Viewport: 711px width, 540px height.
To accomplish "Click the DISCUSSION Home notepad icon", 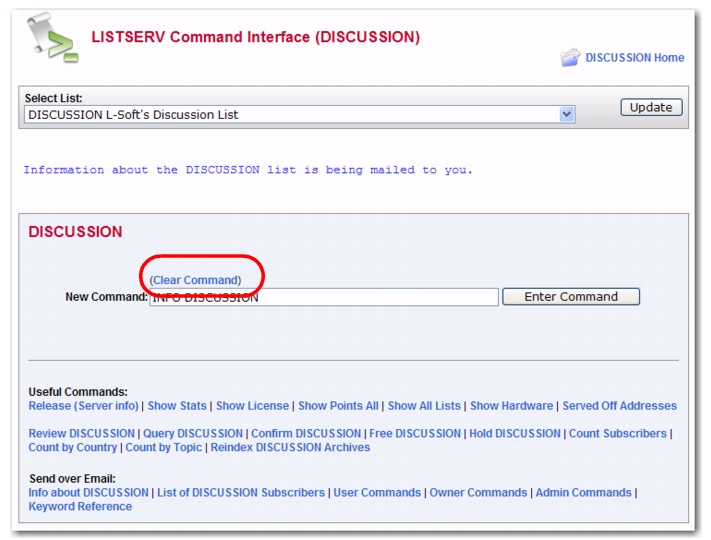I will coord(570,58).
